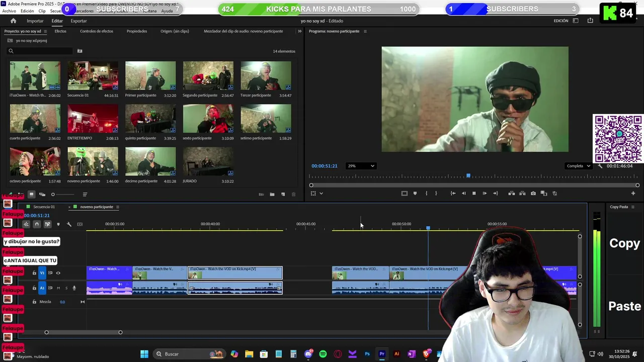Toggle V1 track output eye

(x=58, y=273)
